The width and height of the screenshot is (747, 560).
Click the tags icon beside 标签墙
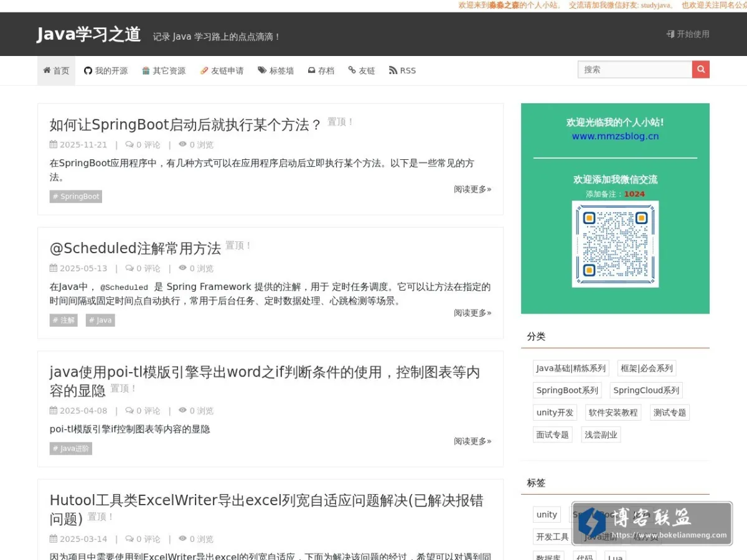[262, 70]
